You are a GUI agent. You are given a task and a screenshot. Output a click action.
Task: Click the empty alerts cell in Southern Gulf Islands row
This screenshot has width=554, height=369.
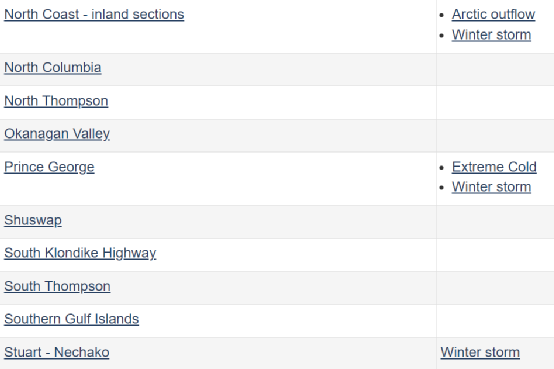pyautogui.click(x=495, y=321)
